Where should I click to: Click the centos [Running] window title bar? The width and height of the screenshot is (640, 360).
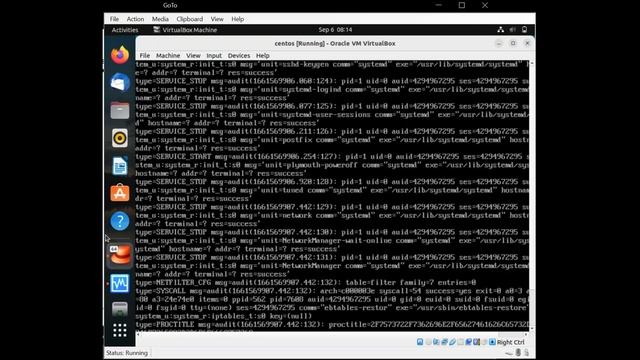[335, 43]
